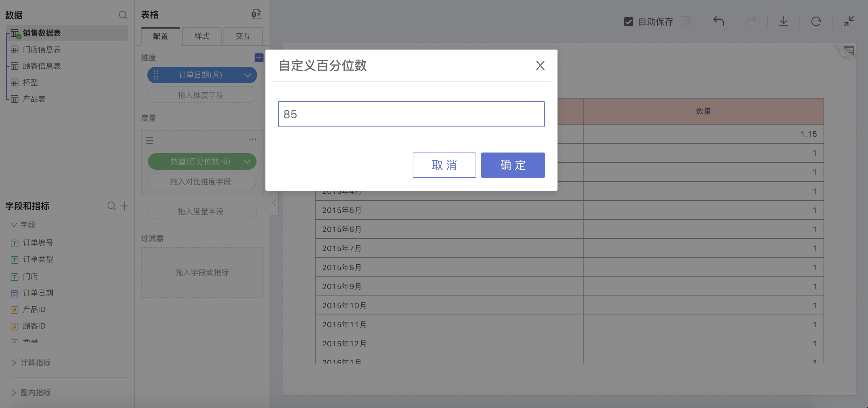Click the refresh icon
The image size is (868, 408).
click(816, 21)
